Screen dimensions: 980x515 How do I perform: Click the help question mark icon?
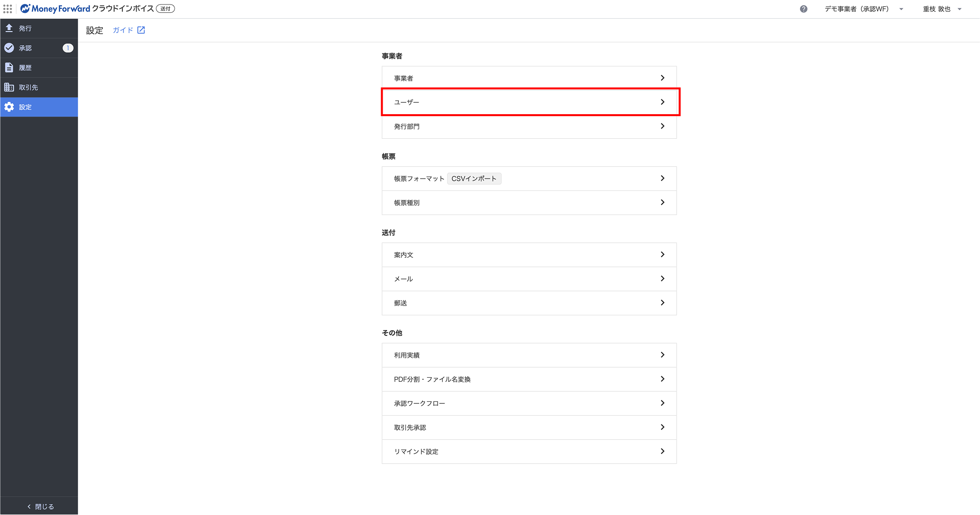click(803, 9)
